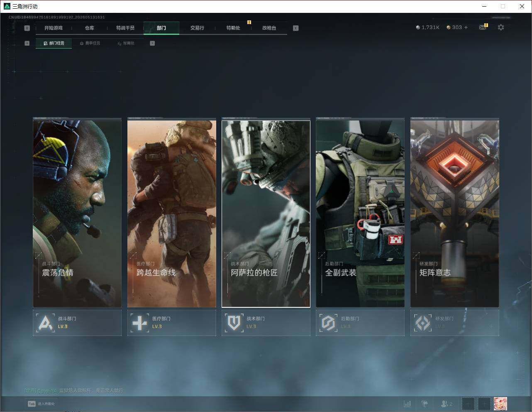Click the D key next sub-tab icon
Screen dimensions: 532x412
pos(152,43)
